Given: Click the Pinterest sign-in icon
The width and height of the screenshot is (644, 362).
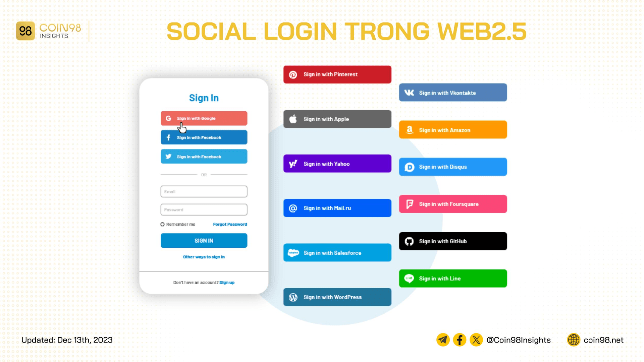Looking at the screenshot, I should [292, 74].
